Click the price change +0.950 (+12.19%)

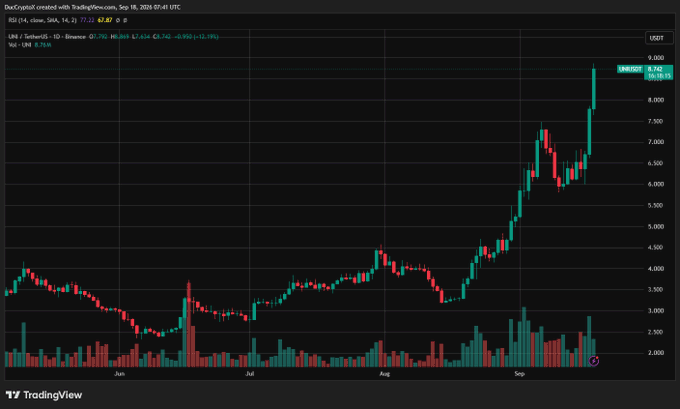tap(196, 37)
